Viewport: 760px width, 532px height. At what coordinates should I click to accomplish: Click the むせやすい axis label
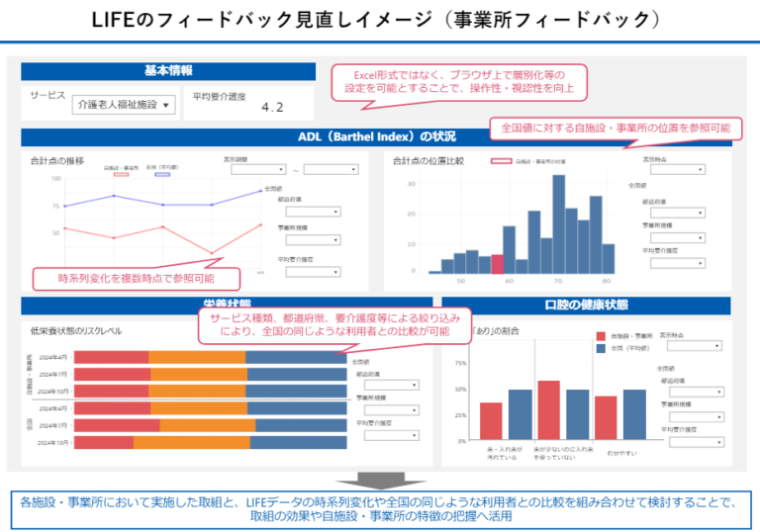click(621, 454)
